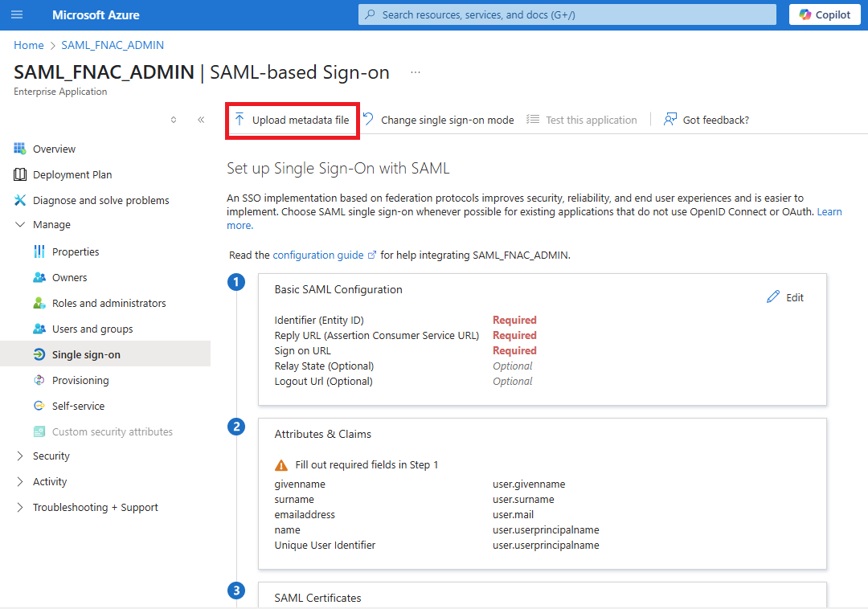The height and width of the screenshot is (609, 868).
Task: Open Roles and administrators
Action: tap(40, 302)
